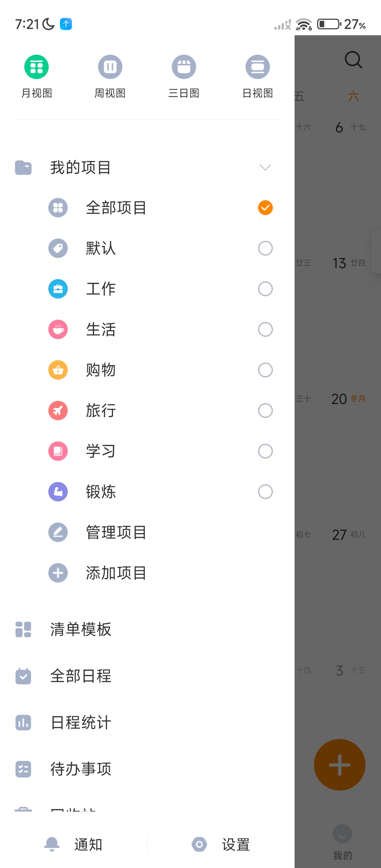
Task: Click the schedule statistics (日程统计) icon
Action: click(23, 722)
